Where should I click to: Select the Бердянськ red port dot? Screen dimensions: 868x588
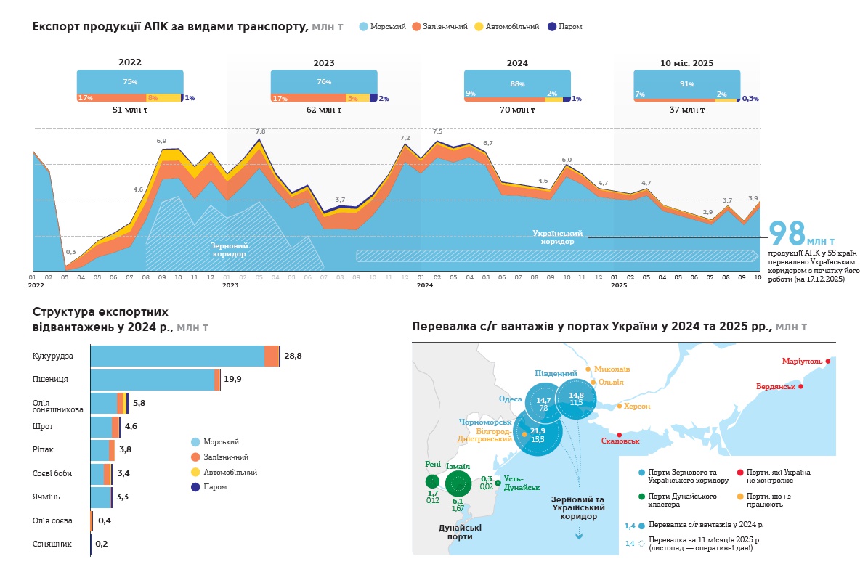[800, 386]
